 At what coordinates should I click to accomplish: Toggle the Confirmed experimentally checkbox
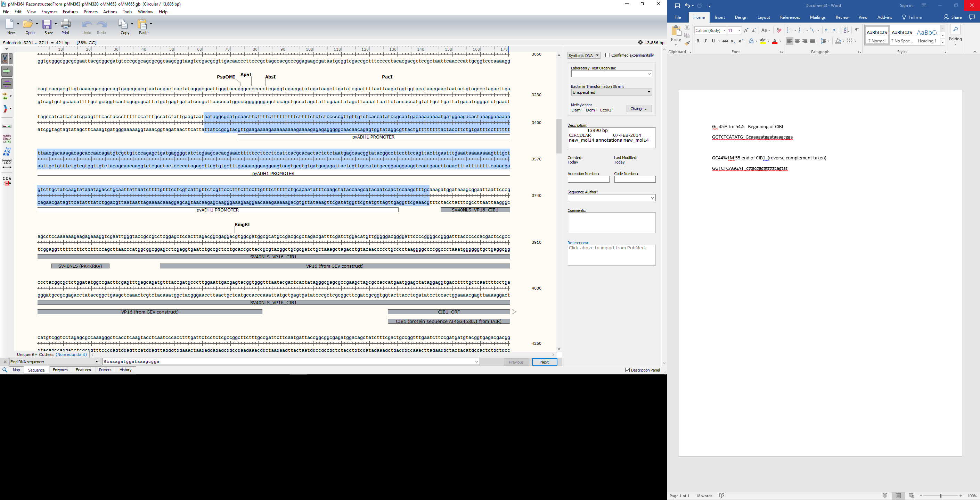pos(607,55)
